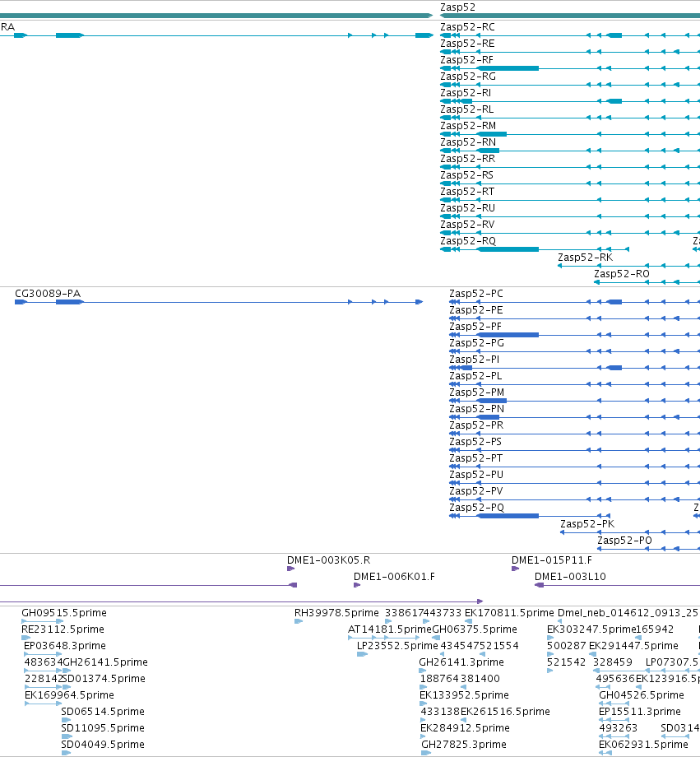Click the Zasp52-RO transcript label
This screenshot has width=700, height=757.
(x=622, y=273)
